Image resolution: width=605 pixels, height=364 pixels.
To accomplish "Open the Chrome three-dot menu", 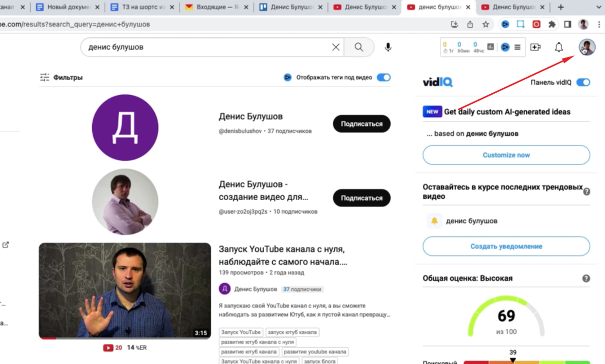I will click(x=598, y=24).
